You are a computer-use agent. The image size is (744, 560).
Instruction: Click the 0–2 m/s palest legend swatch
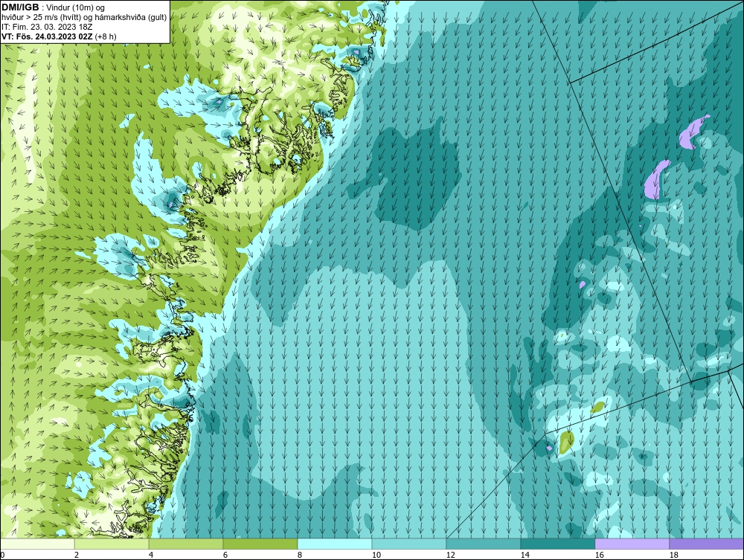[x=37, y=544]
